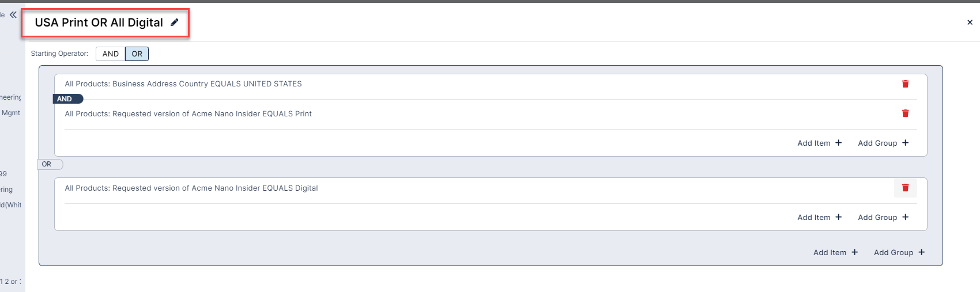Select the Requested version EQUALS Print rule text

188,114
